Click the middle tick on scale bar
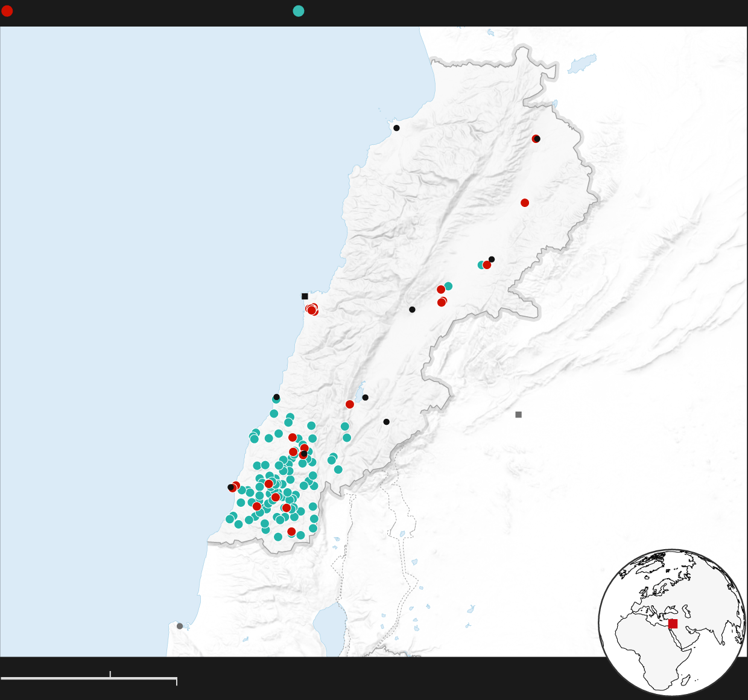 [110, 675]
